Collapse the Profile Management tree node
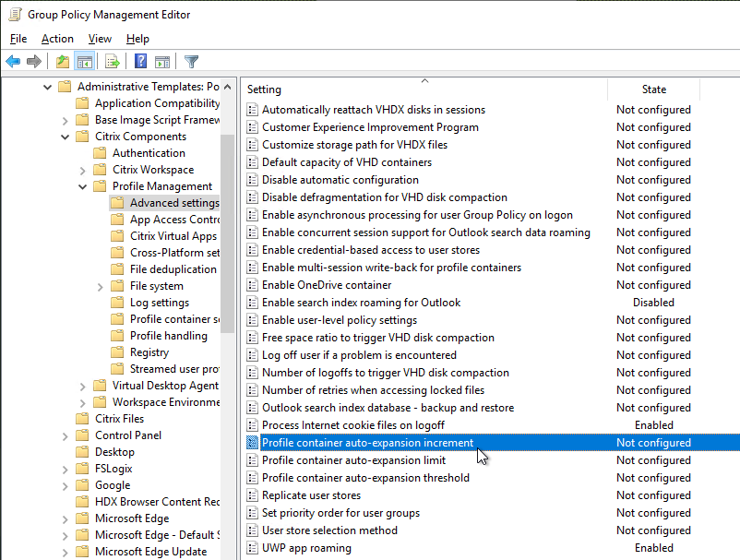 (83, 186)
